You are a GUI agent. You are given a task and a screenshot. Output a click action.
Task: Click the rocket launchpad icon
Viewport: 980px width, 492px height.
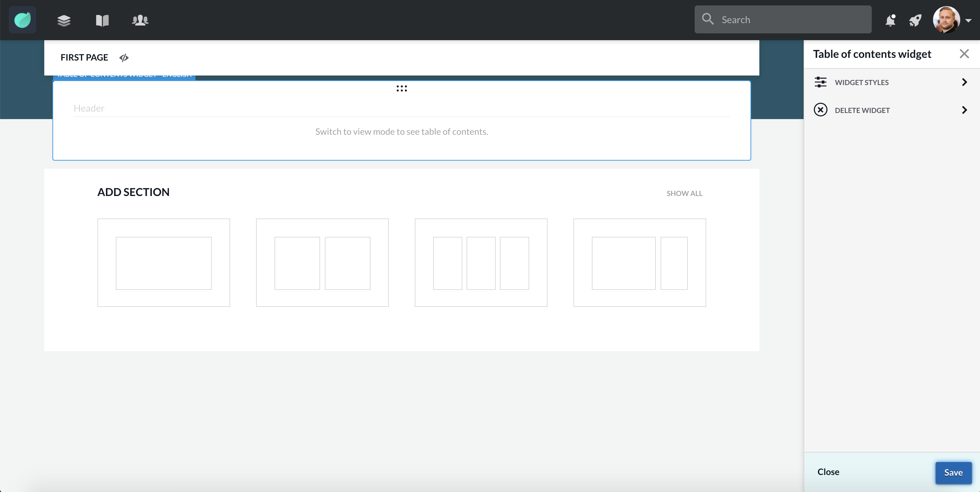[x=915, y=20]
